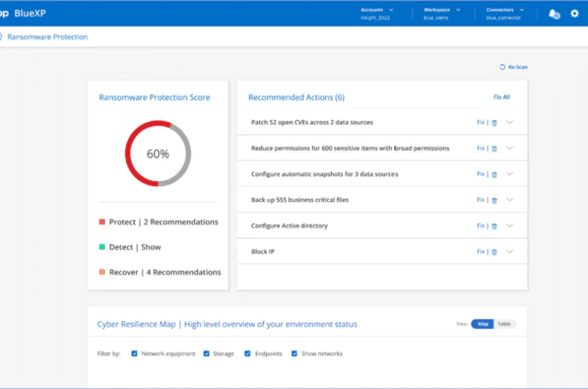This screenshot has height=389, width=588.
Task: Click Fix for Back up 555 files
Action: 480,200
